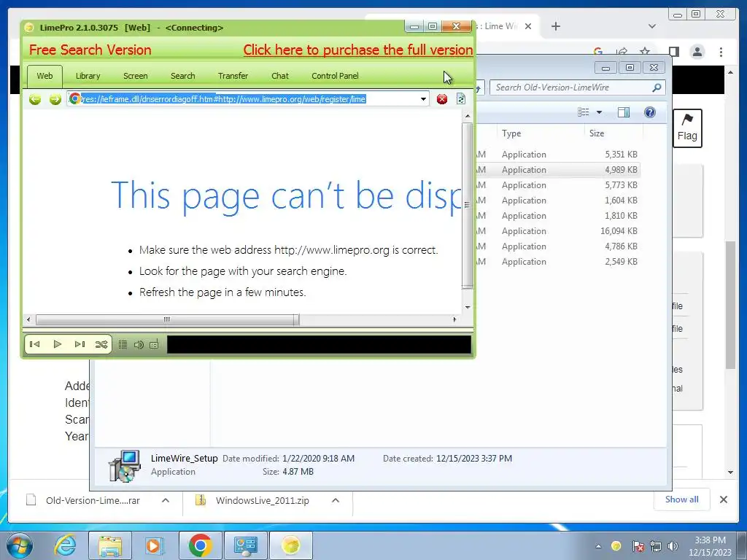Screen dimensions: 747x560
Task: Open the WindowsLive_2011.zip download
Action: coord(262,500)
